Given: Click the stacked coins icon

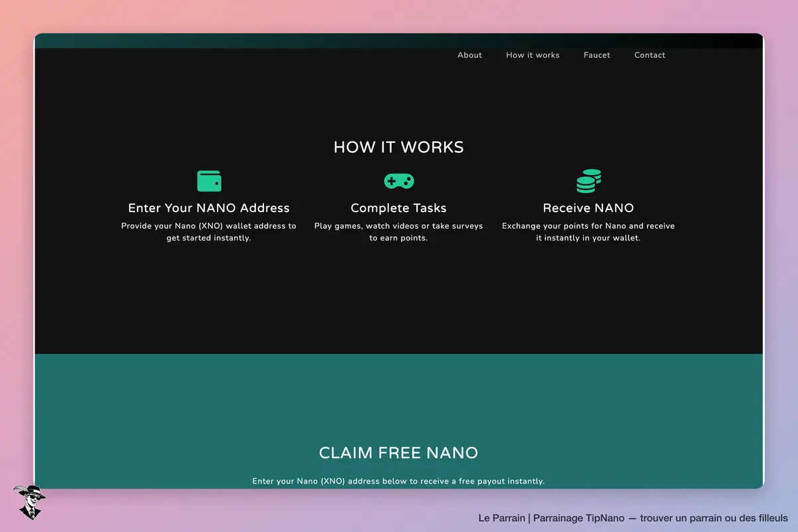Looking at the screenshot, I should pyautogui.click(x=589, y=181).
